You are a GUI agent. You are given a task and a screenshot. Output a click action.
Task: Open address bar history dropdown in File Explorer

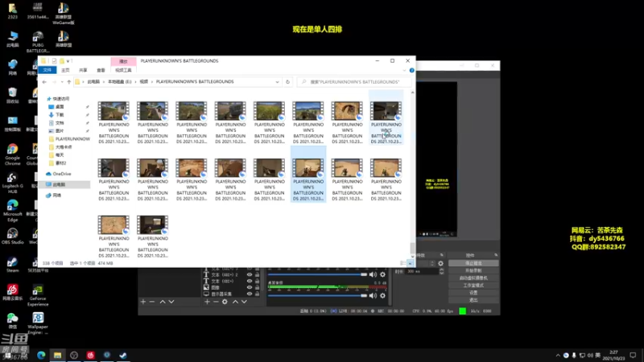(x=277, y=82)
